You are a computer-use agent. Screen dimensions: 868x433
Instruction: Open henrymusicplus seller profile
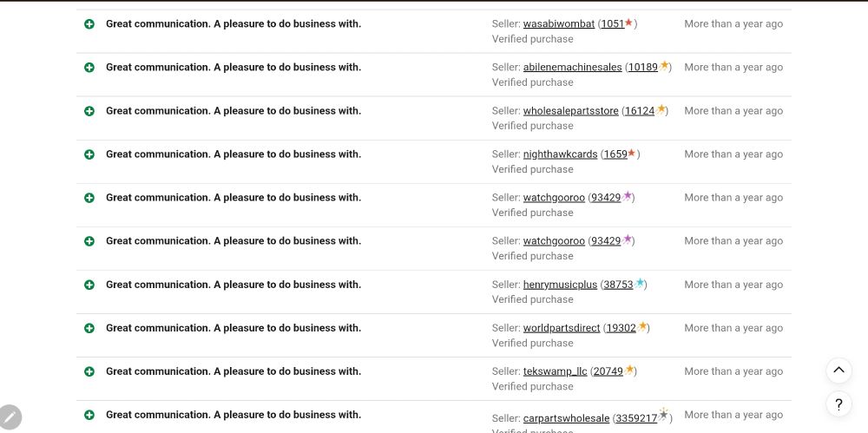pos(560,285)
